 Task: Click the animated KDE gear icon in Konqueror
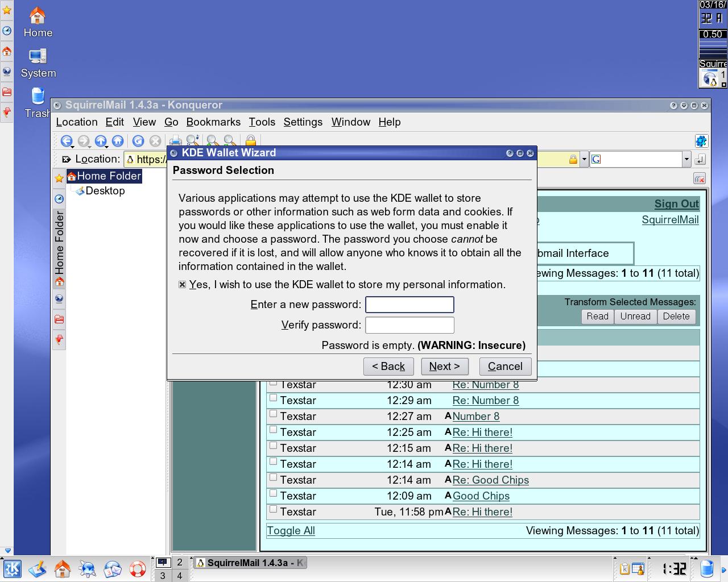(x=701, y=141)
